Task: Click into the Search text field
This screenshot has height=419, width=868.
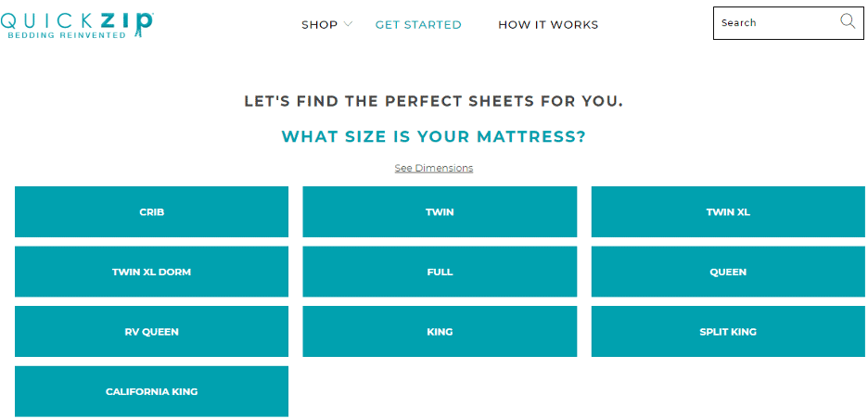Action: click(778, 23)
